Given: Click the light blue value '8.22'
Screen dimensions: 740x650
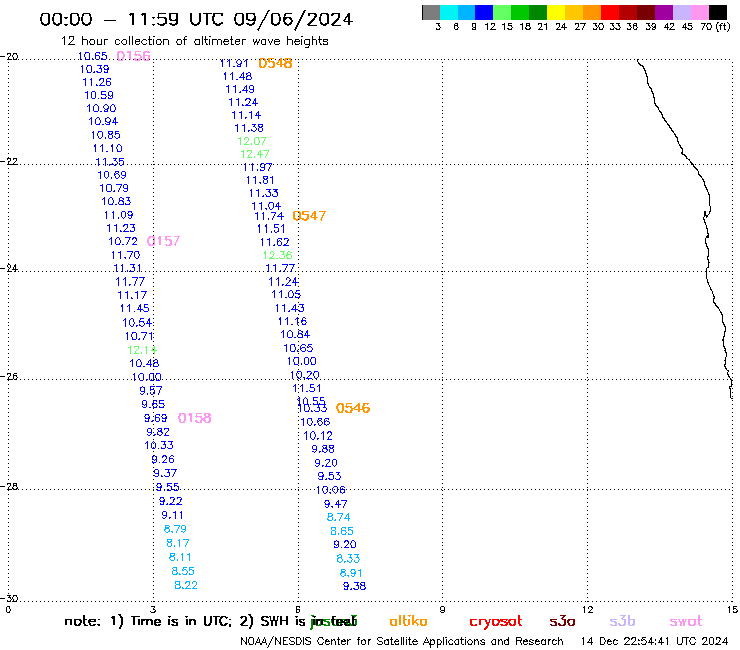Looking at the screenshot, I should [186, 585].
